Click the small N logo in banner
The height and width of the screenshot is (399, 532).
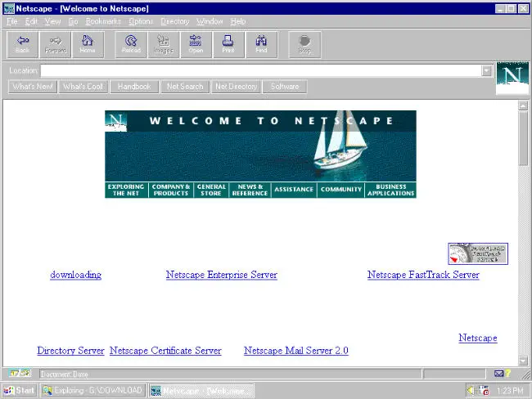click(x=115, y=121)
